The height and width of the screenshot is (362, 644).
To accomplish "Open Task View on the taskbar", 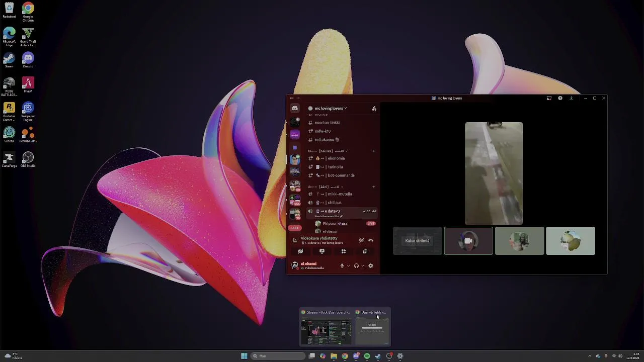I will pyautogui.click(x=312, y=356).
